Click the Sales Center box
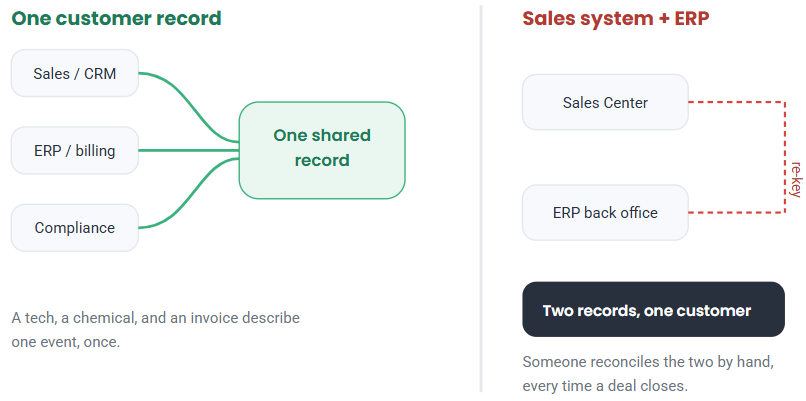 [x=605, y=102]
